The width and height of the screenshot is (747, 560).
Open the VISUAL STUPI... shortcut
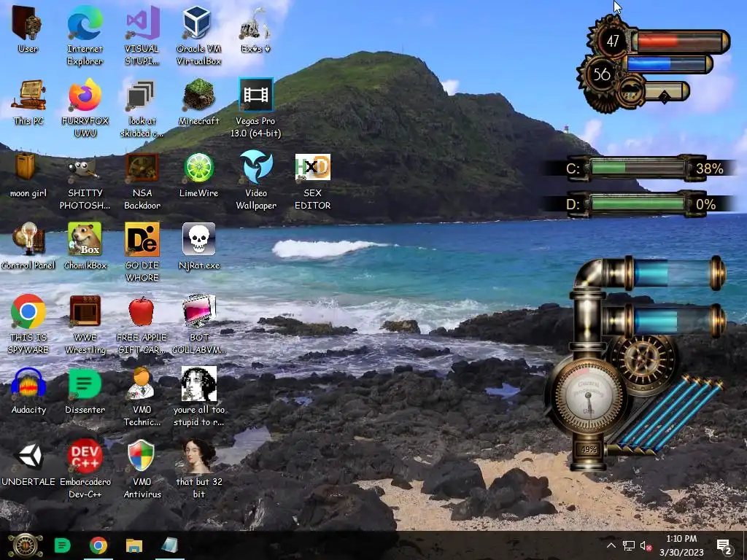(142, 36)
